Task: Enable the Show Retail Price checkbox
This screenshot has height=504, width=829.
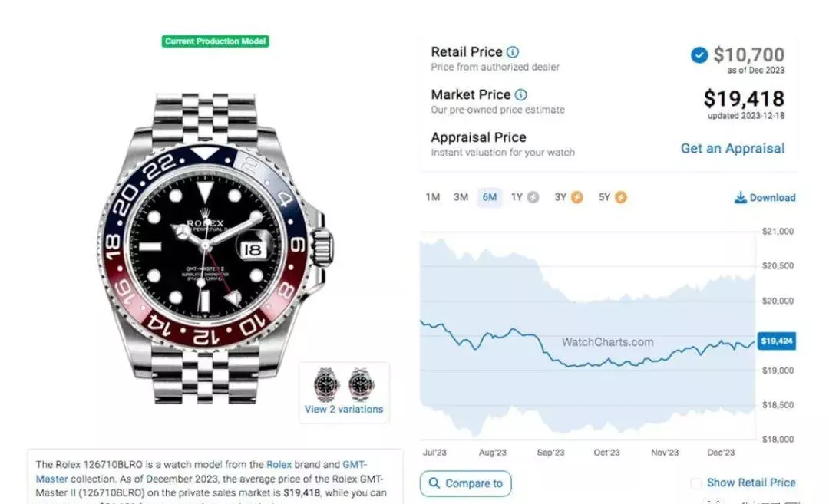Action: tap(695, 483)
